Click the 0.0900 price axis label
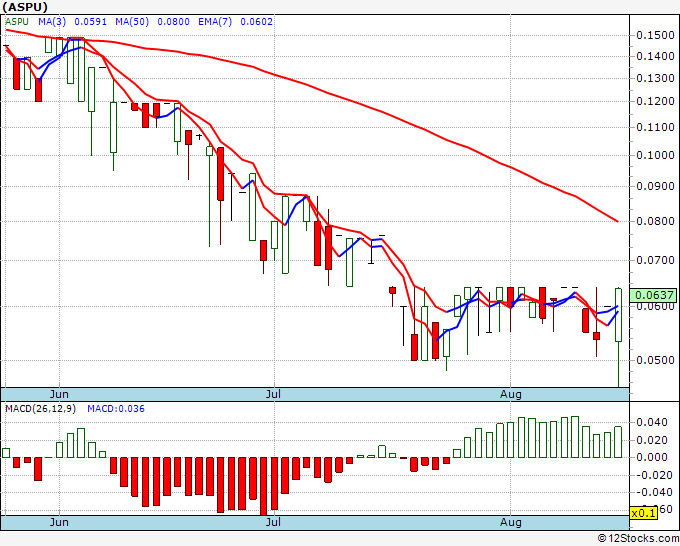Viewport: 680px width, 546px height. 655,186
